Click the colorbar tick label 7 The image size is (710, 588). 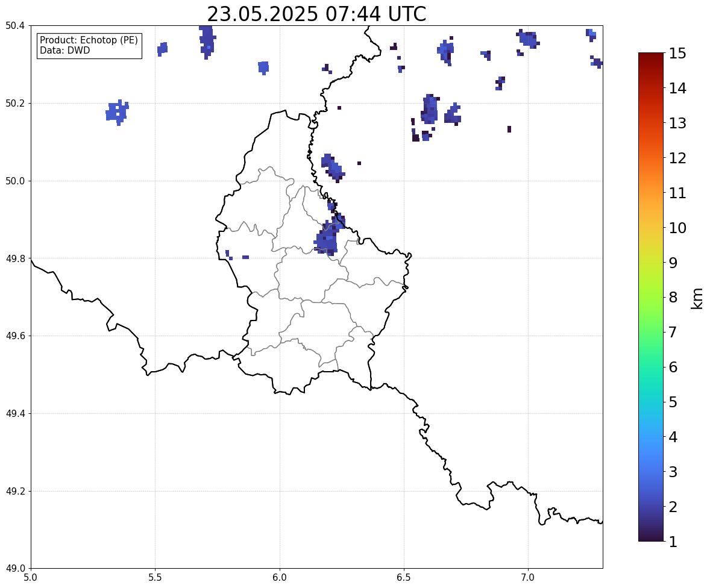pos(673,332)
